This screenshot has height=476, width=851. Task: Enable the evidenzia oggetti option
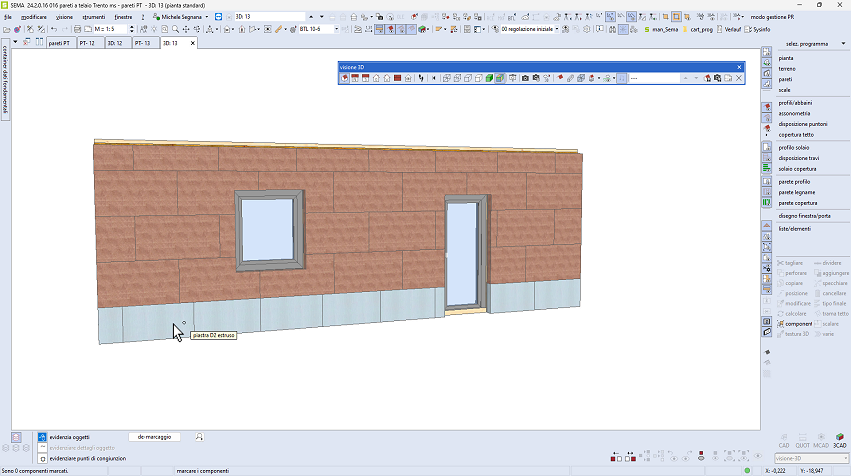coord(41,437)
